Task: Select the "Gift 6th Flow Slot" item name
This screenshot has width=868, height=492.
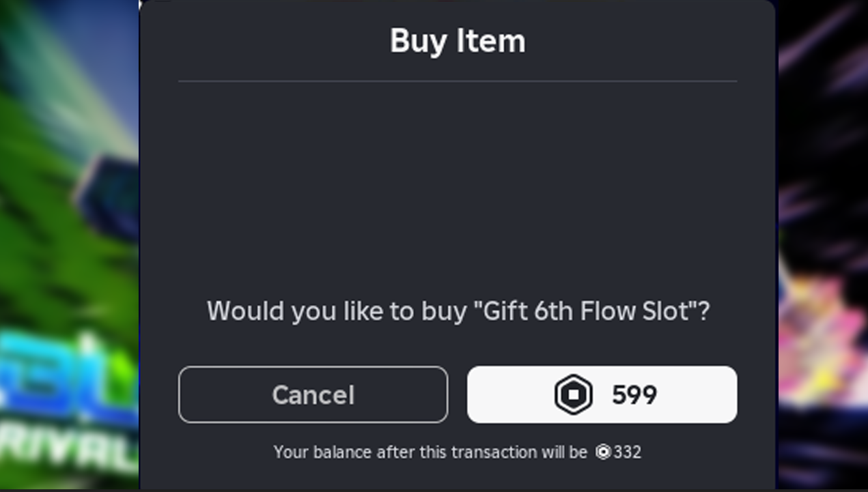Action: 586,311
